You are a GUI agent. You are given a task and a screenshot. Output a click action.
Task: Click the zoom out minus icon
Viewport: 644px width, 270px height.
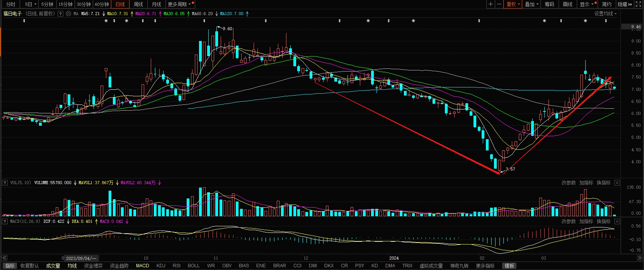499,4
